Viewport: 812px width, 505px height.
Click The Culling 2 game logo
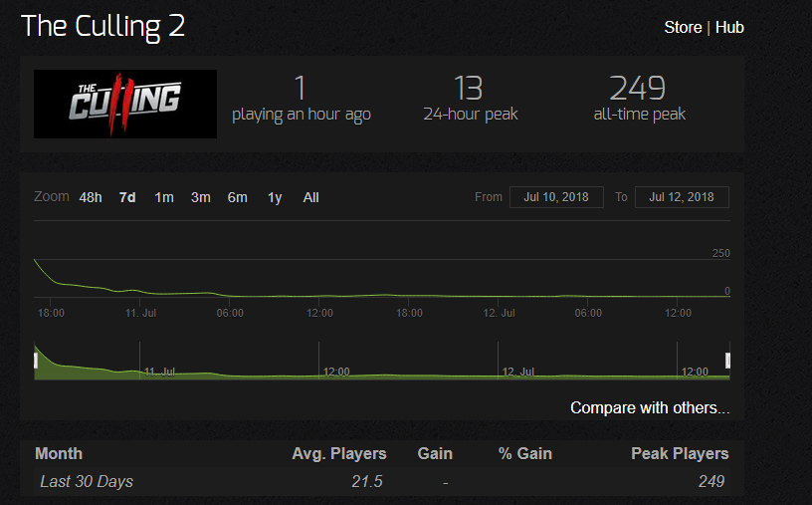[125, 104]
